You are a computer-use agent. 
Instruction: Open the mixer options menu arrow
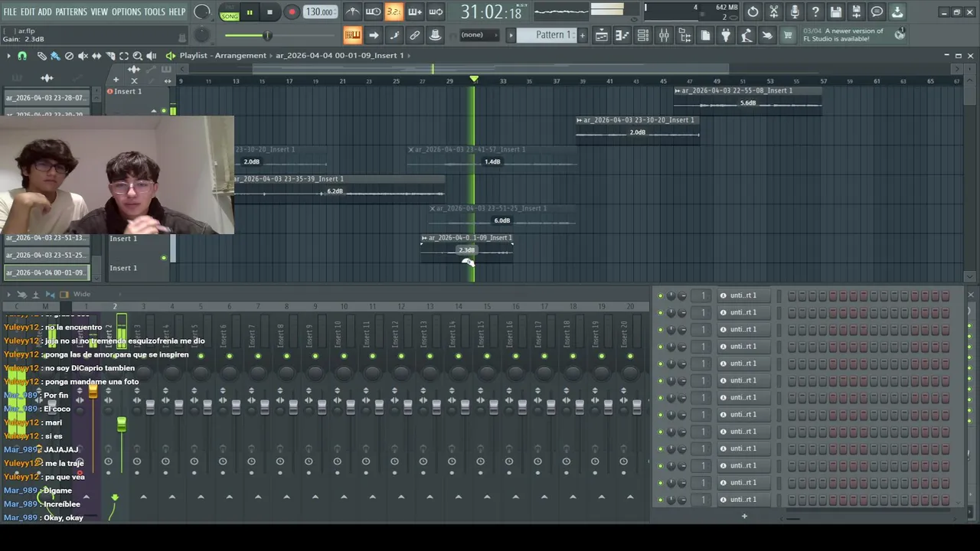(8, 295)
